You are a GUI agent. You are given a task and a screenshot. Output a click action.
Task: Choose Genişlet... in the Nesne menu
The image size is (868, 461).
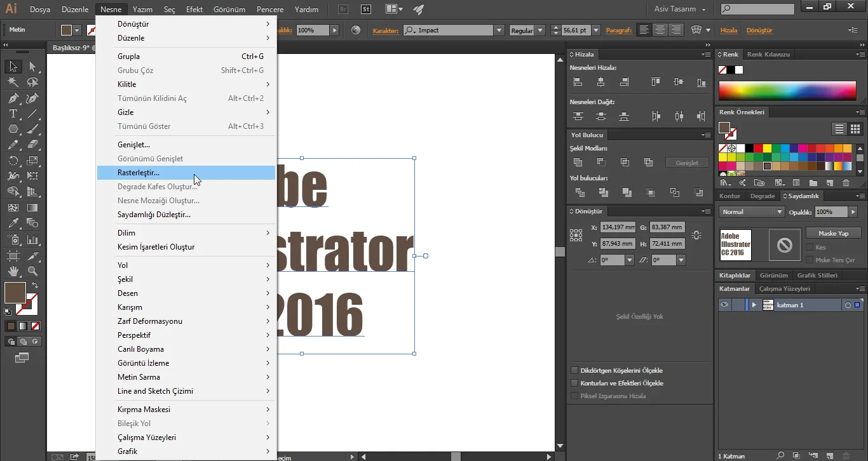tap(186, 145)
